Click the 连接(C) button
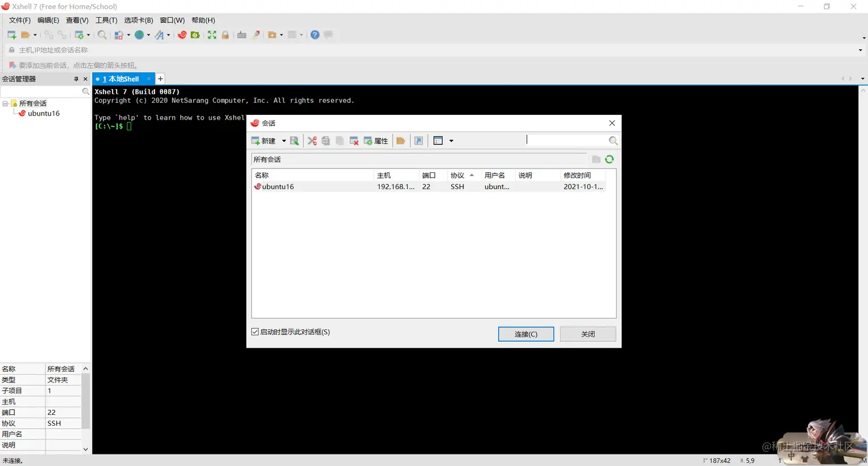868x466 pixels. click(x=526, y=334)
